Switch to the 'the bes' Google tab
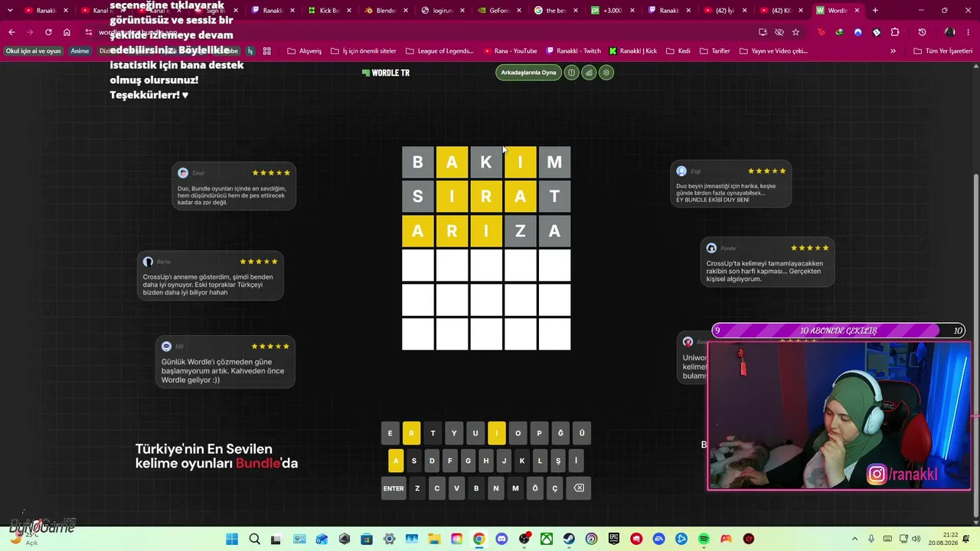 point(556,11)
